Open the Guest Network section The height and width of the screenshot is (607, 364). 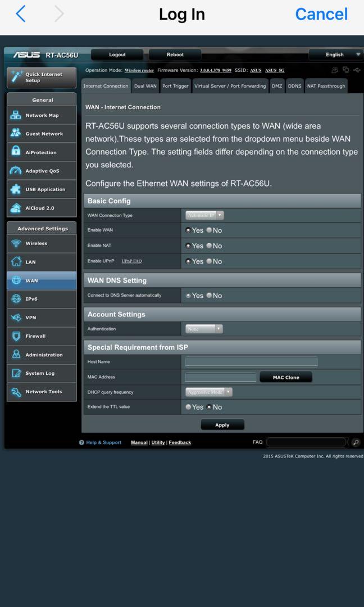click(42, 134)
